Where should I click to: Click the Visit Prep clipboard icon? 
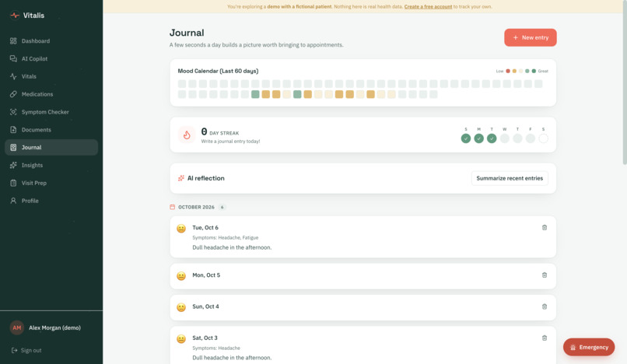pos(13,183)
